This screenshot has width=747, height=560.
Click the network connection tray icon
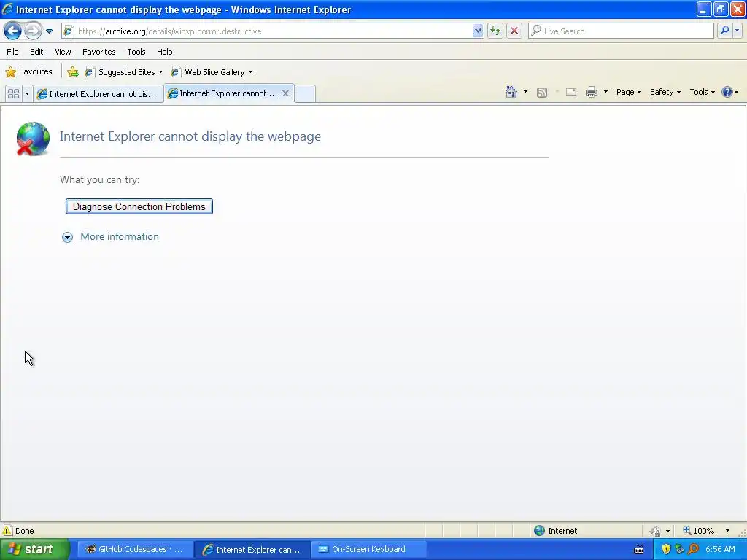[679, 550]
